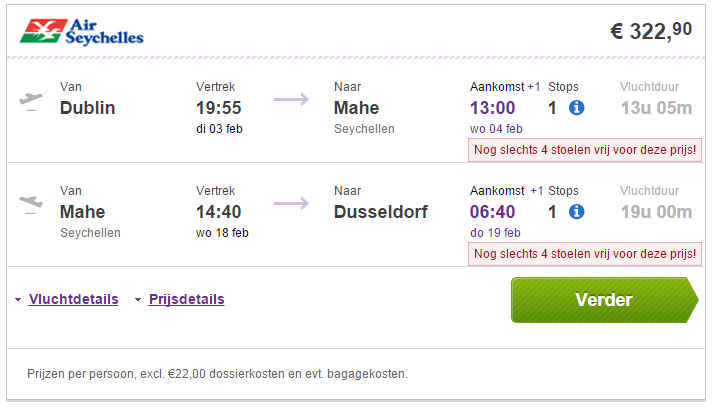The image size is (714, 409).
Task: Click the departing plane icon beside Dublin
Action: point(31,101)
